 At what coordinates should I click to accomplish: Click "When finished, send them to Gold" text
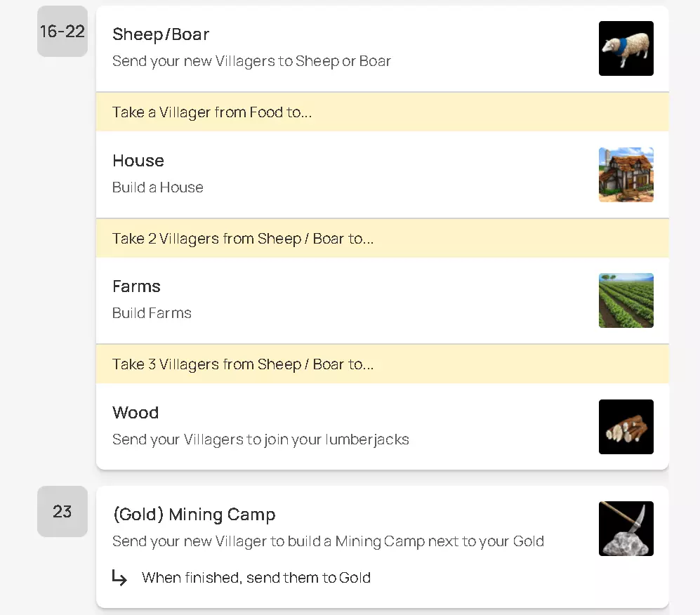point(256,578)
